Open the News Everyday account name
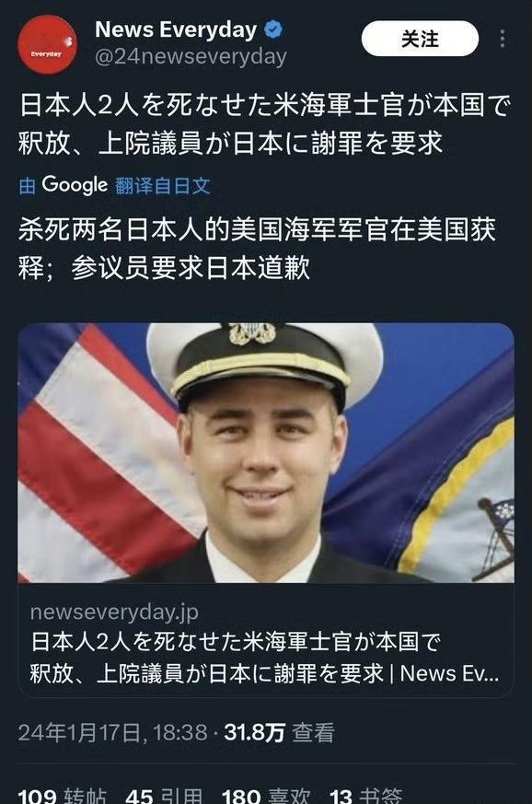Image resolution: width=532 pixels, height=804 pixels. [x=176, y=29]
